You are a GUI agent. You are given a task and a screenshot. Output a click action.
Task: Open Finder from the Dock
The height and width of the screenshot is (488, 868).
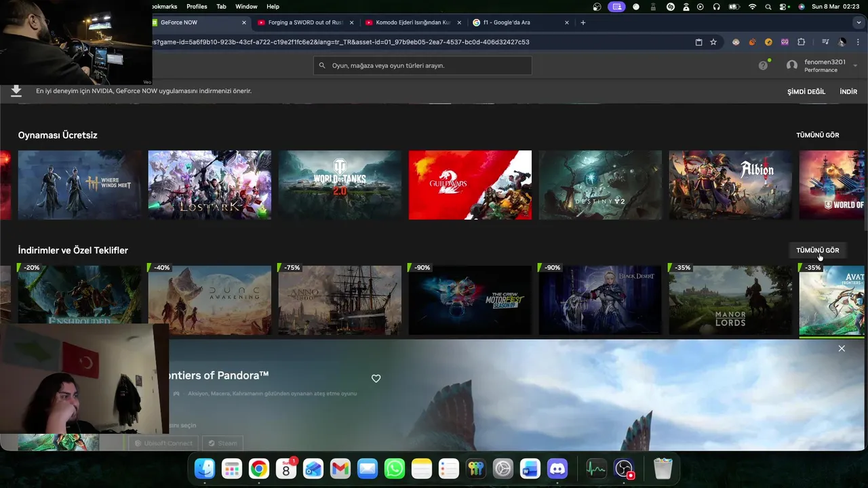205,468
